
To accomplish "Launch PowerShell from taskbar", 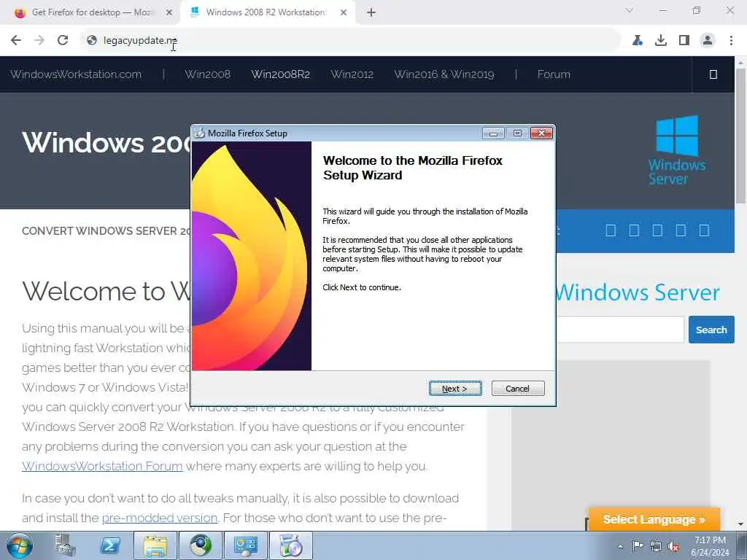I will [x=110, y=545].
